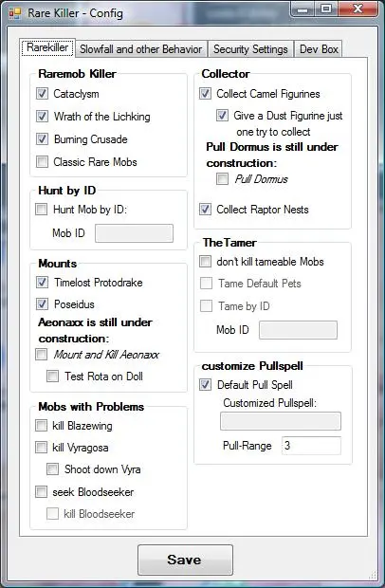Screen dimensions: 385x588
Task: Enable Mount and Kill Aeonaxx
Action: (x=41, y=354)
